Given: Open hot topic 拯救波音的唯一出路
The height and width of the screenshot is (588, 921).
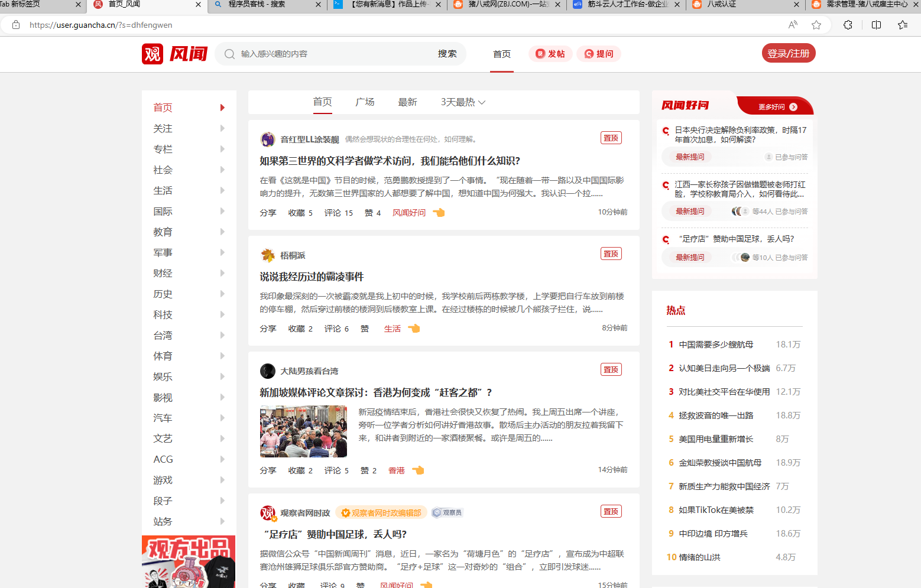Looking at the screenshot, I should click(x=716, y=415).
